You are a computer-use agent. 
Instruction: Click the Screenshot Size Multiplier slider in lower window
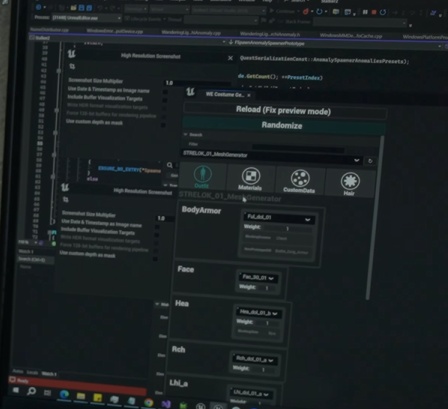tap(165, 219)
